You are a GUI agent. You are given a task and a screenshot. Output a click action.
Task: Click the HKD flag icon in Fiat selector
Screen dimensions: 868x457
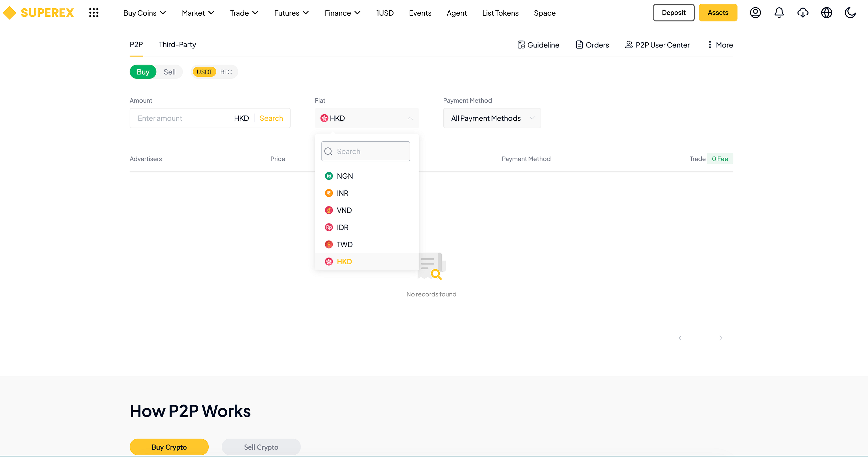point(324,118)
